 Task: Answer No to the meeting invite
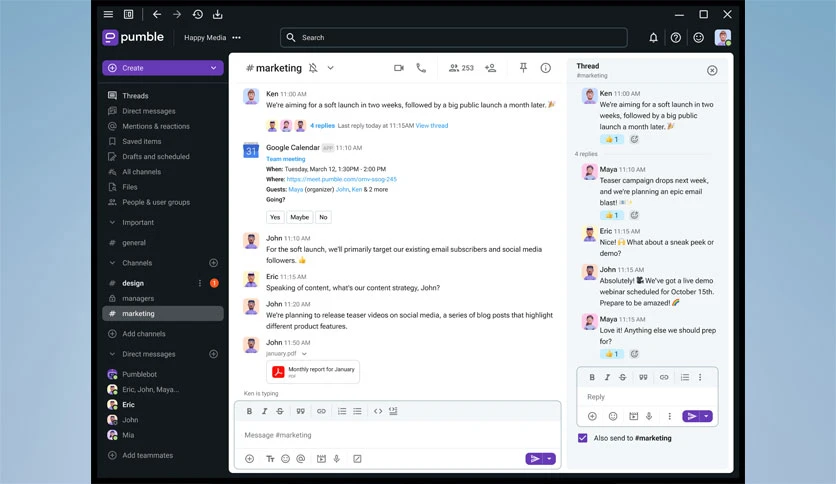click(x=323, y=217)
